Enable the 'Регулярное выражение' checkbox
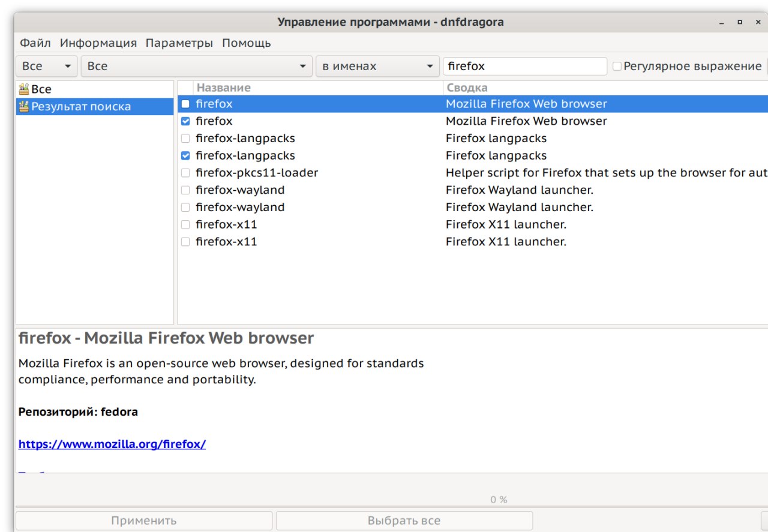The image size is (768, 532). 617,66
